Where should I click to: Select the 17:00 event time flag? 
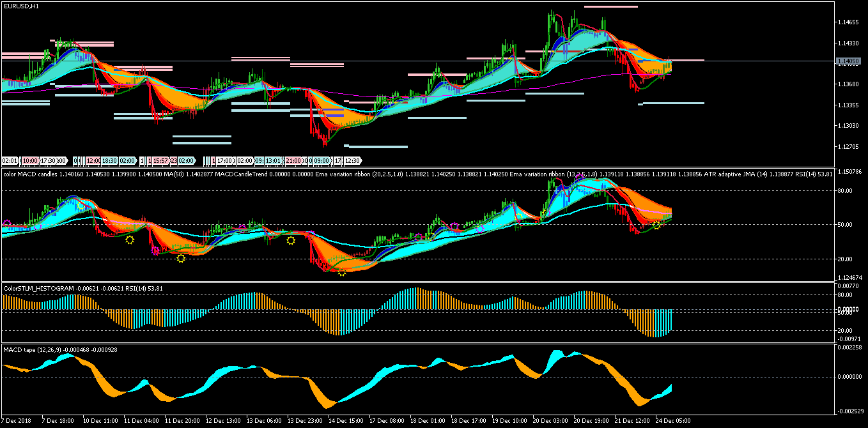pyautogui.click(x=225, y=160)
